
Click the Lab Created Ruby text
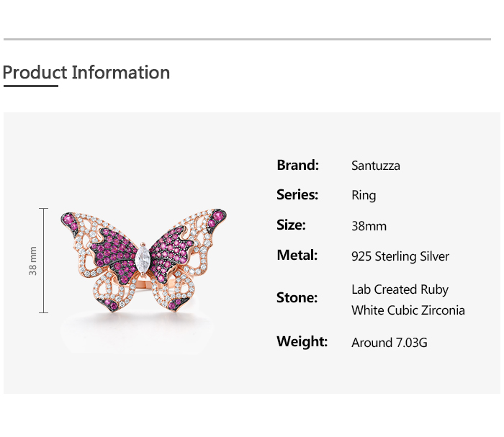click(x=400, y=289)
